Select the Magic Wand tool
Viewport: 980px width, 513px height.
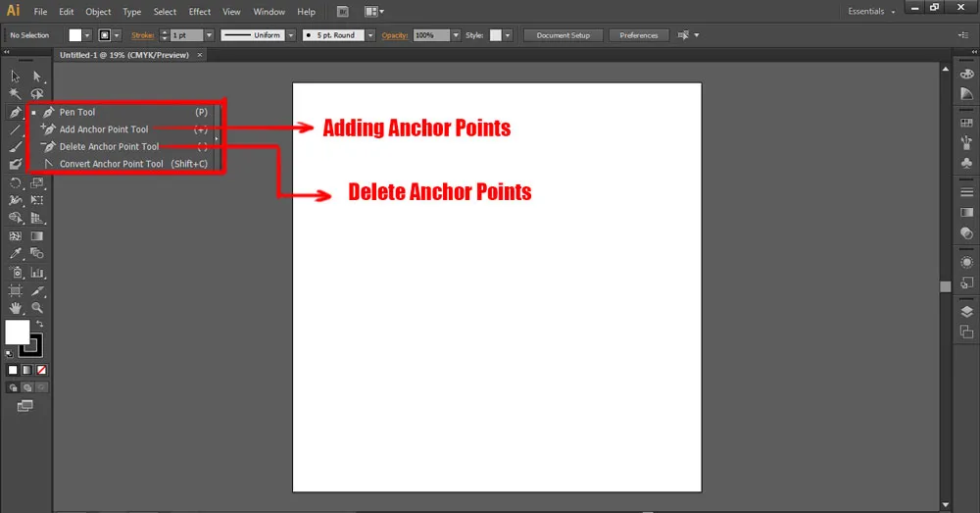coord(15,94)
